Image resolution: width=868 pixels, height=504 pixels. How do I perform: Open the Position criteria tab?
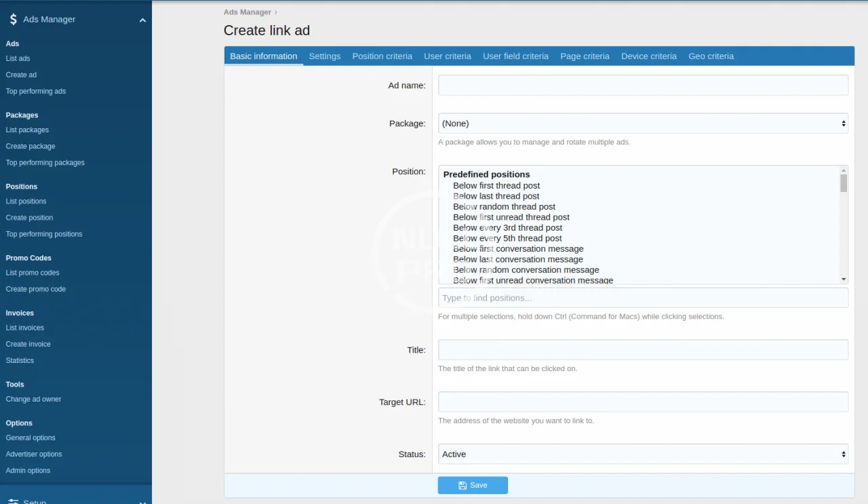coord(382,56)
